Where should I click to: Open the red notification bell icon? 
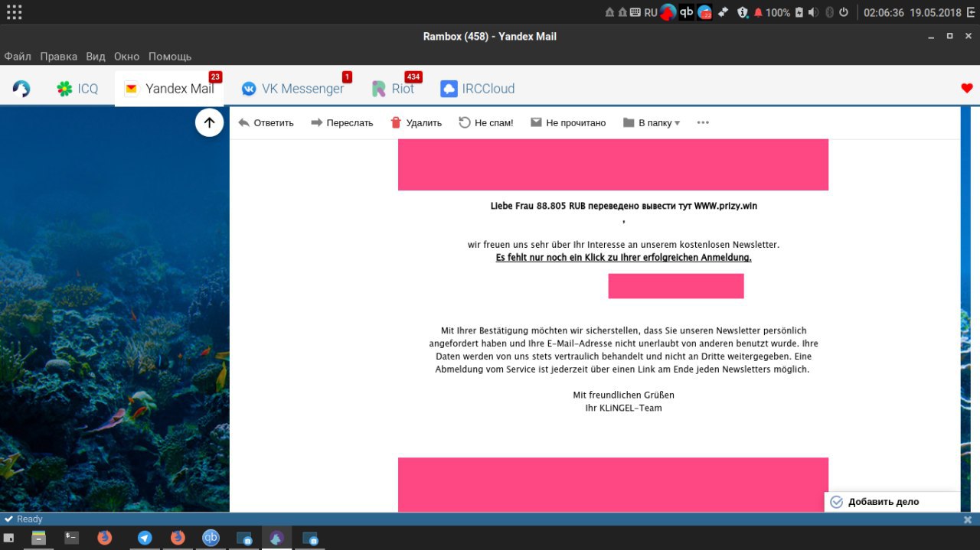pos(758,12)
